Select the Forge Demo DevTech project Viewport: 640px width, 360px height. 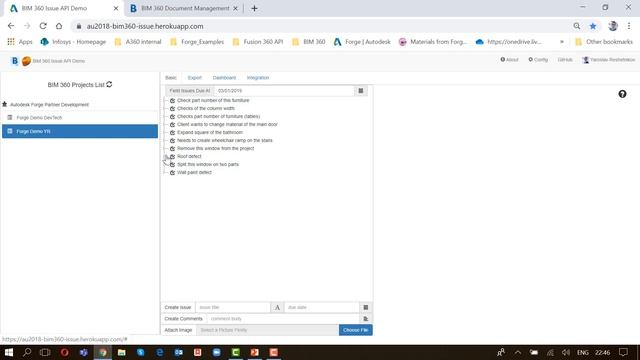pyautogui.click(x=80, y=118)
